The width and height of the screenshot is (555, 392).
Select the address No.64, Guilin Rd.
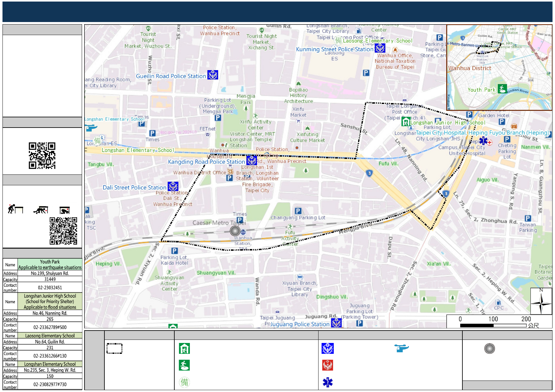(50, 342)
